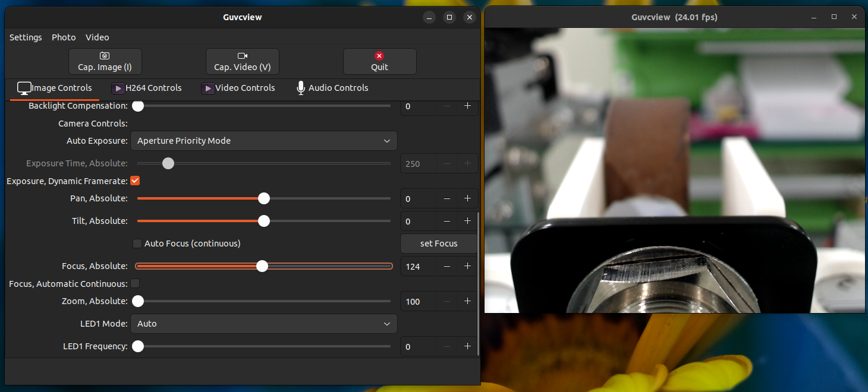
Task: Click the camcorder icon on Cap. Video
Action: 242,56
